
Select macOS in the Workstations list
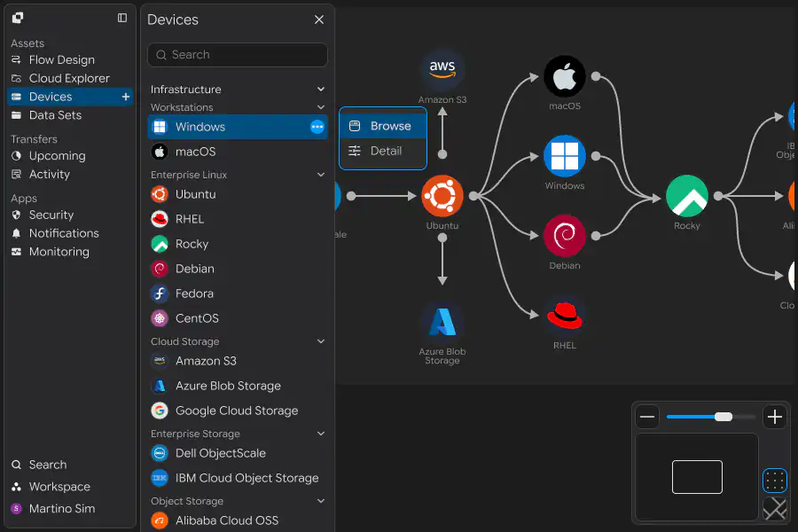237,152
